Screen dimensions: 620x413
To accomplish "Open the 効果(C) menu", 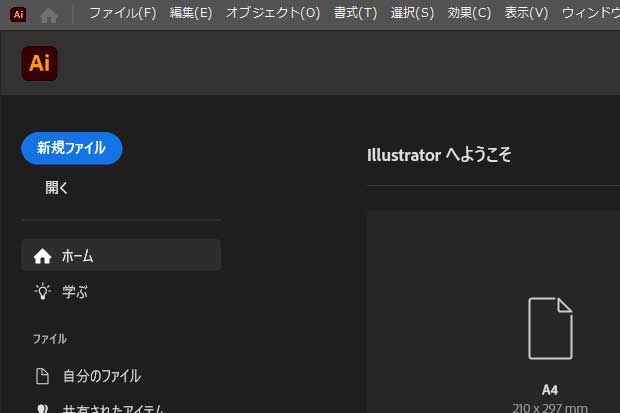I will click(469, 13).
